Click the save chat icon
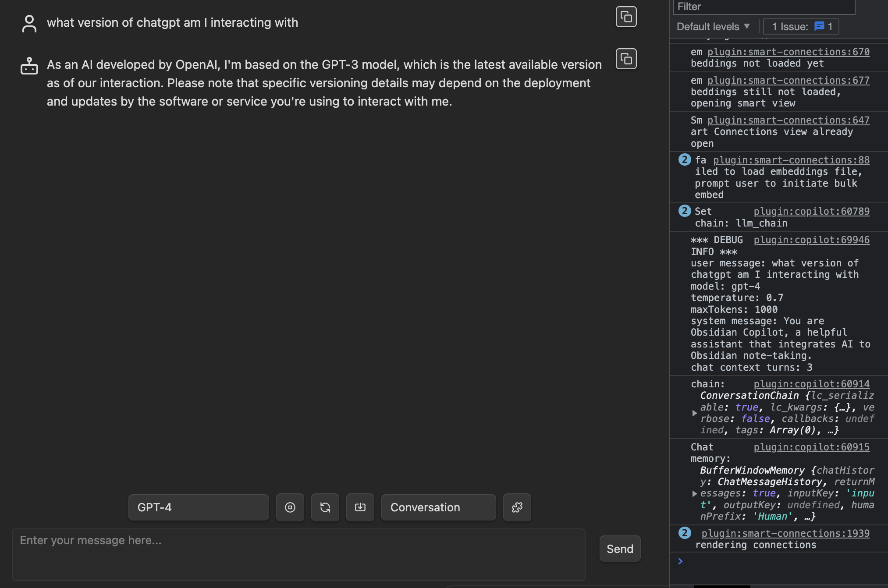Image resolution: width=888 pixels, height=588 pixels. [x=360, y=507]
